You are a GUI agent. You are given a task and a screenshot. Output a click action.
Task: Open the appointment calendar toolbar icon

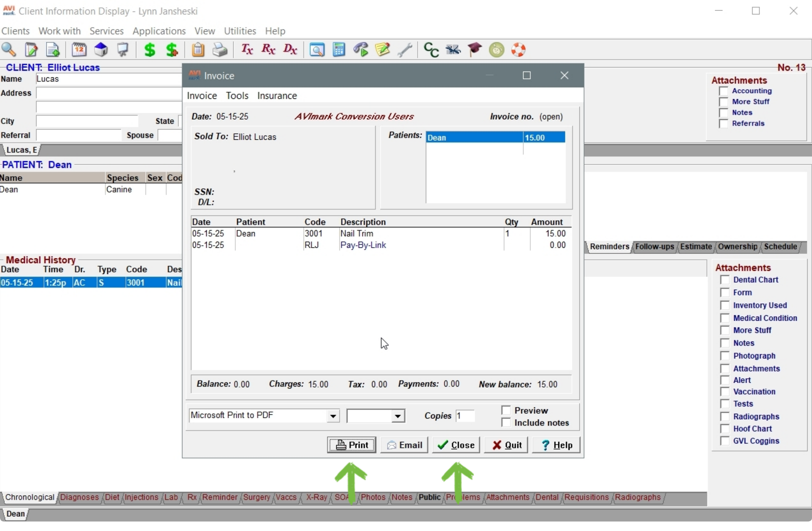tap(79, 50)
